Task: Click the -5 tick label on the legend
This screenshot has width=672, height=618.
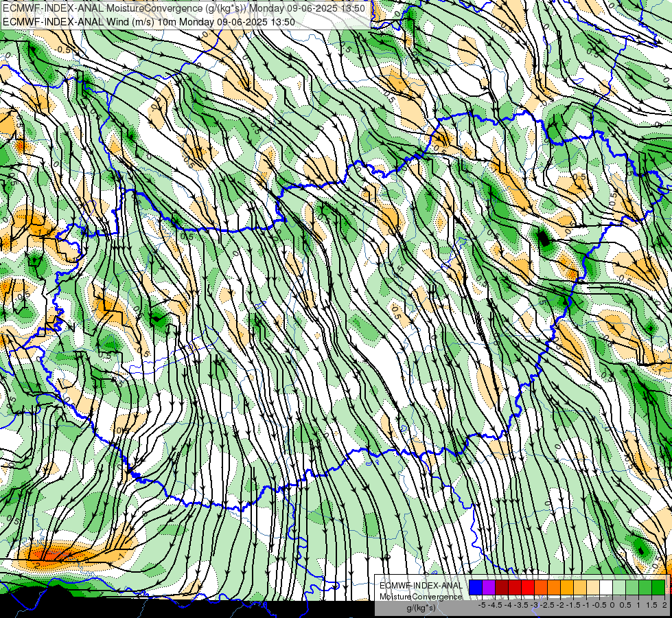Action: (482, 605)
